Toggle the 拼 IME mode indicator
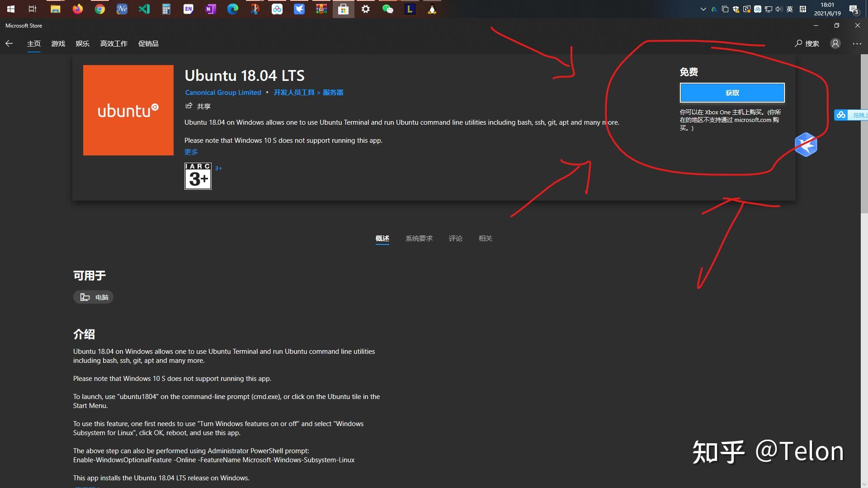 point(803,9)
